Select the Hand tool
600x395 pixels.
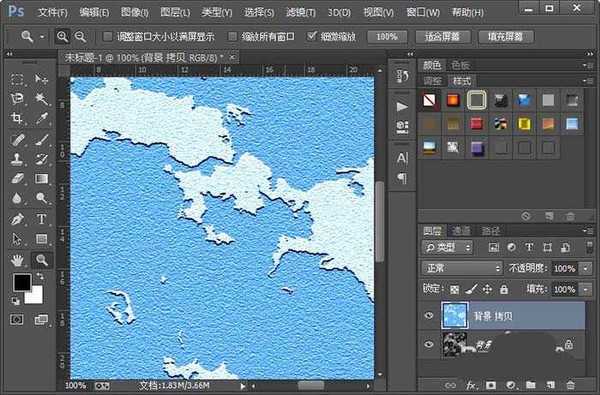[x=17, y=260]
